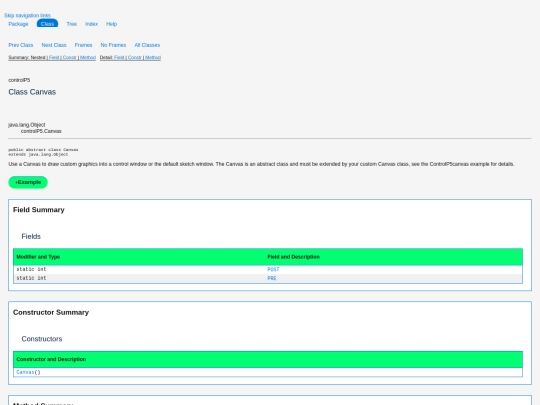Image resolution: width=540 pixels, height=405 pixels.
Task: Jump to Method in Summary row
Action: click(x=88, y=58)
